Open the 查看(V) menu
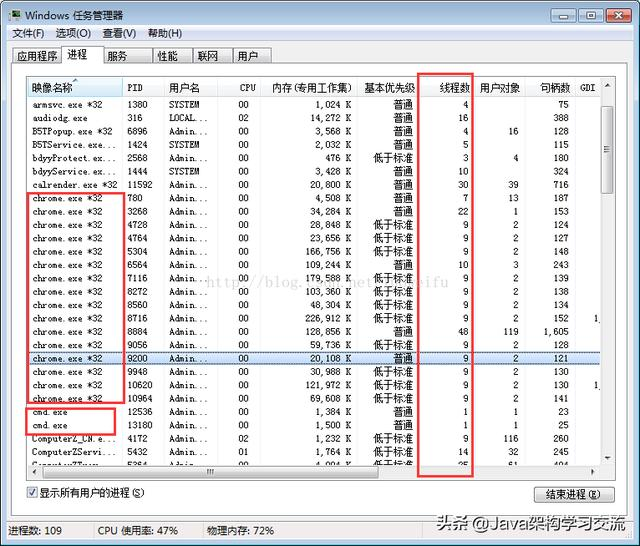The width and height of the screenshot is (640, 546). pos(119,33)
